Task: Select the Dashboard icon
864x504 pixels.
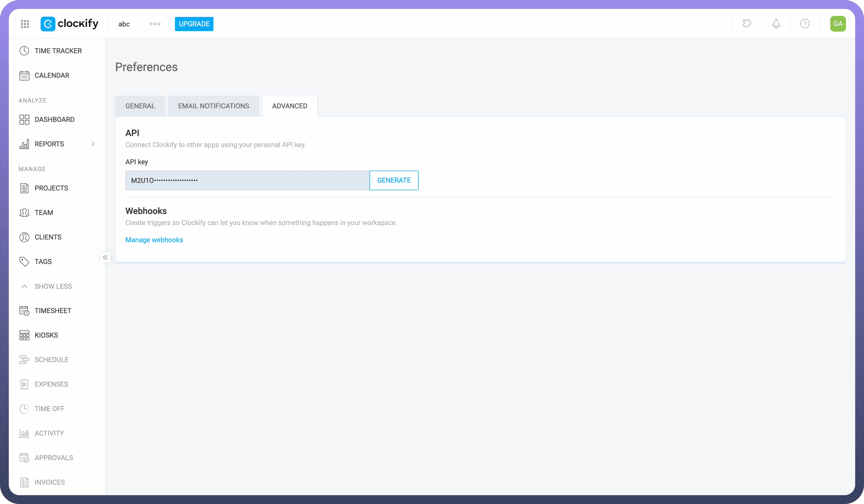Action: pyautogui.click(x=24, y=119)
